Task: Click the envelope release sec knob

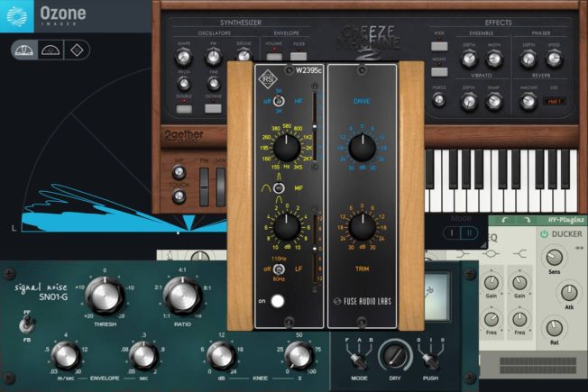Action: pyautogui.click(x=143, y=356)
